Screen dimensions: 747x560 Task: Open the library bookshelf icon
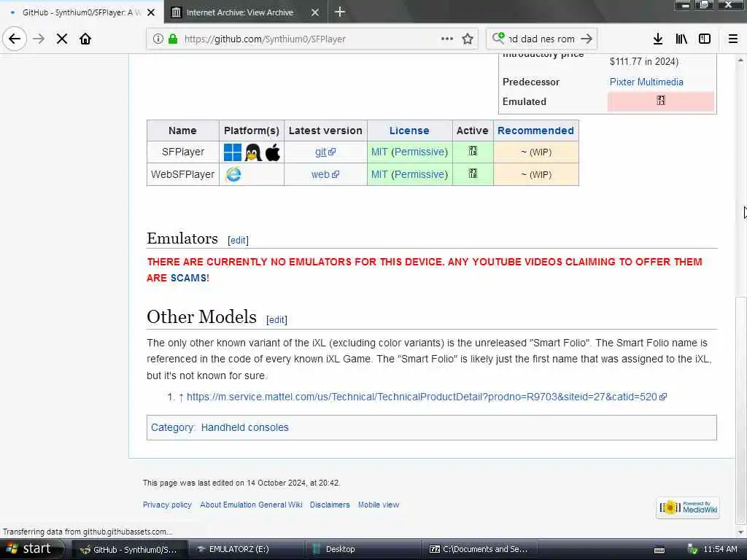[681, 39]
